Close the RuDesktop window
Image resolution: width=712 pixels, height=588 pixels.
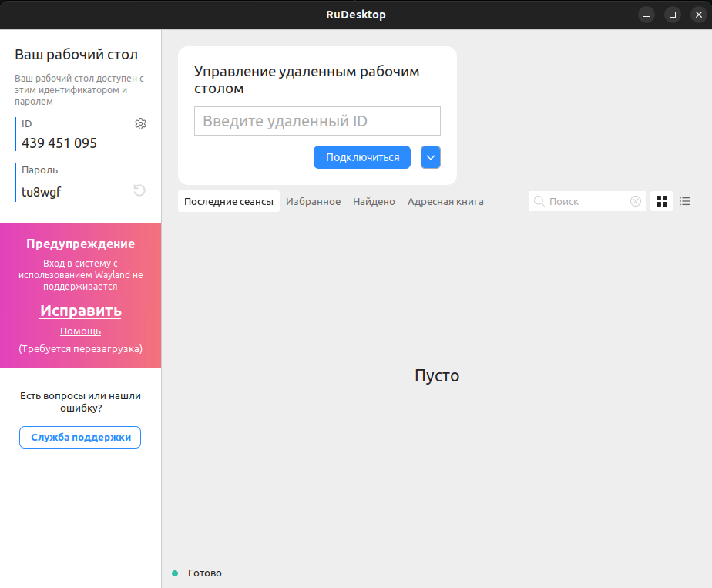click(x=699, y=15)
